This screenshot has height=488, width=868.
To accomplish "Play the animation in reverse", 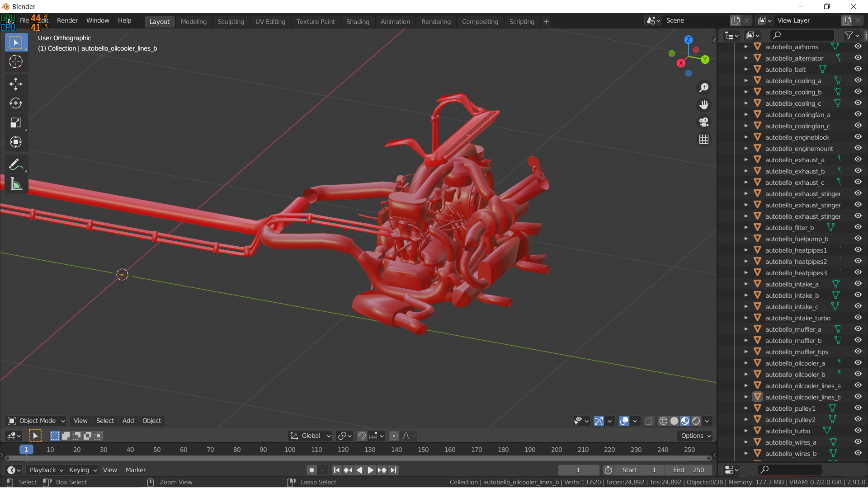I will pyautogui.click(x=359, y=470).
